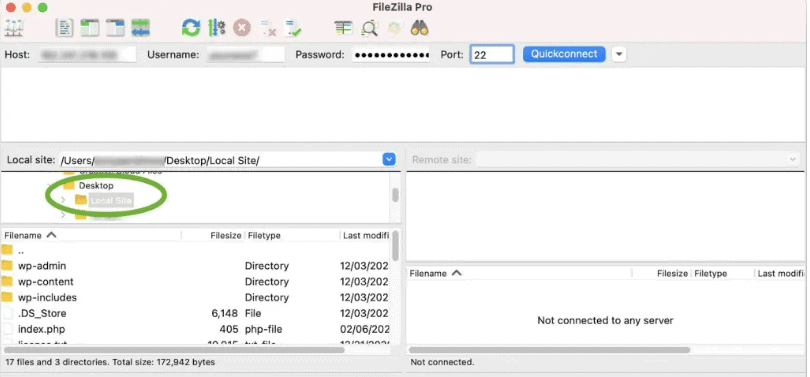Sort remote list by Filesize header

(661, 274)
